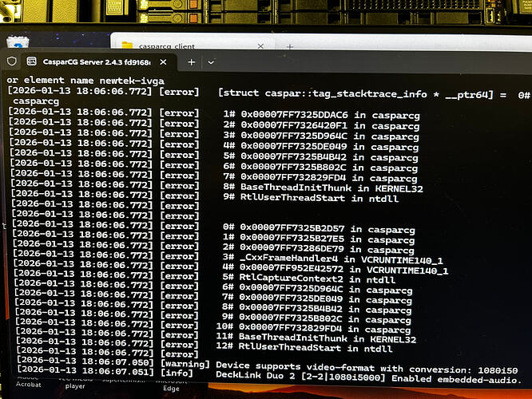
Task: Expand the terminal profile dropdown chevron
Action: coord(212,61)
